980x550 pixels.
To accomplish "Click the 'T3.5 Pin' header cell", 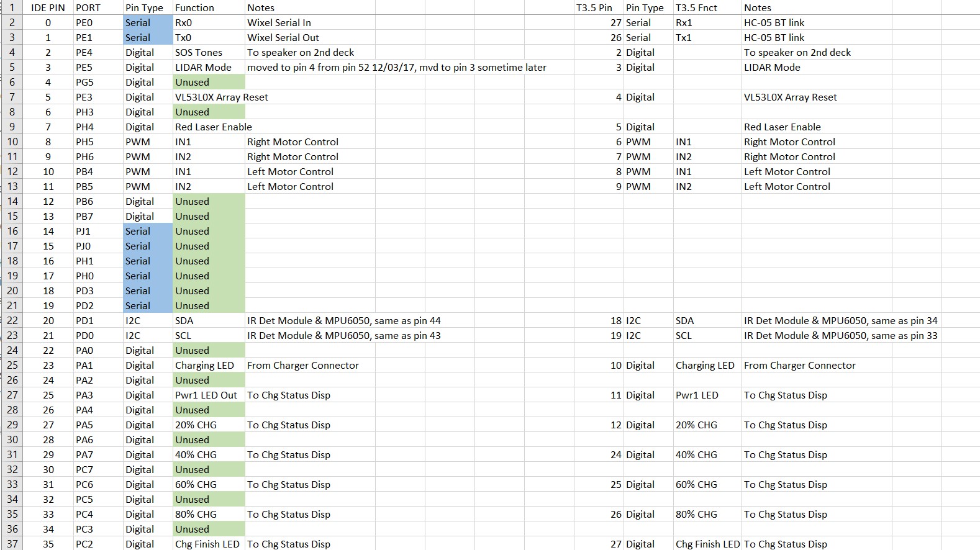I will point(599,7).
